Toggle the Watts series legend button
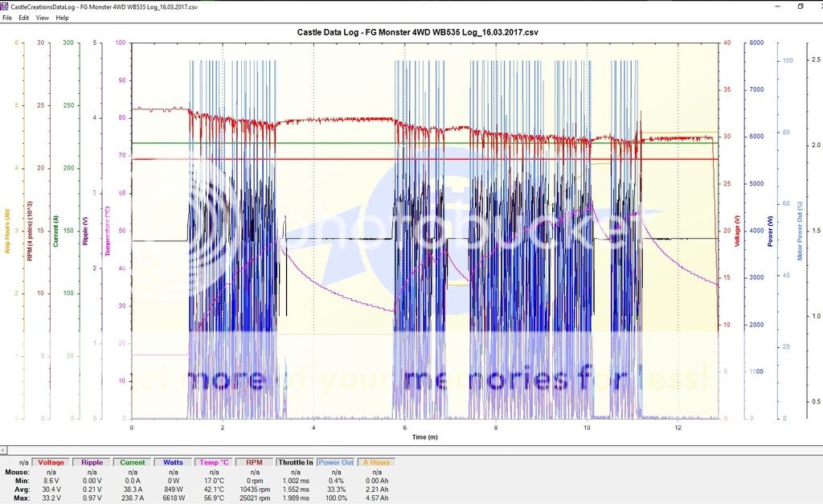The height and width of the screenshot is (504, 823). (173, 462)
